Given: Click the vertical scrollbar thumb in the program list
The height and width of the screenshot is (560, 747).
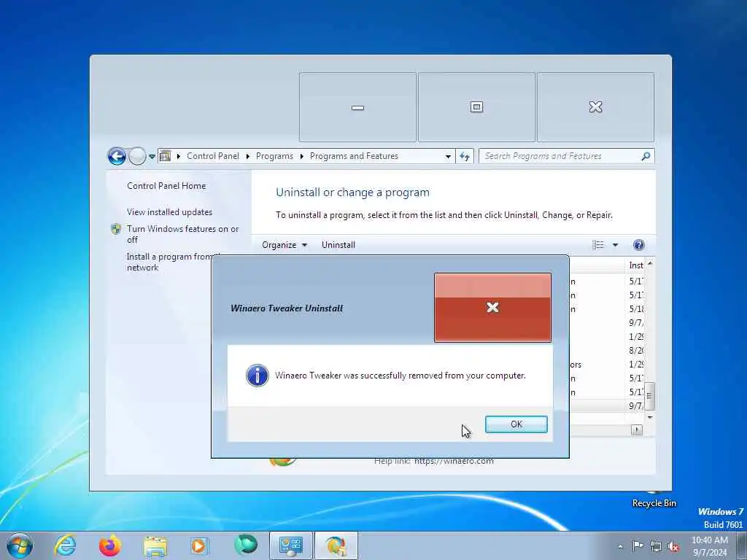Looking at the screenshot, I should (650, 396).
